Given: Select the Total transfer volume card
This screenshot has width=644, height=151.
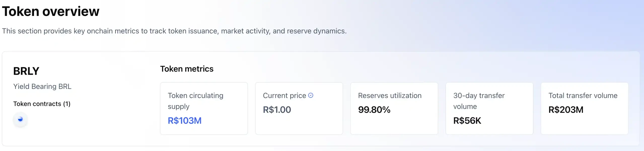Looking at the screenshot, I should pos(585,108).
